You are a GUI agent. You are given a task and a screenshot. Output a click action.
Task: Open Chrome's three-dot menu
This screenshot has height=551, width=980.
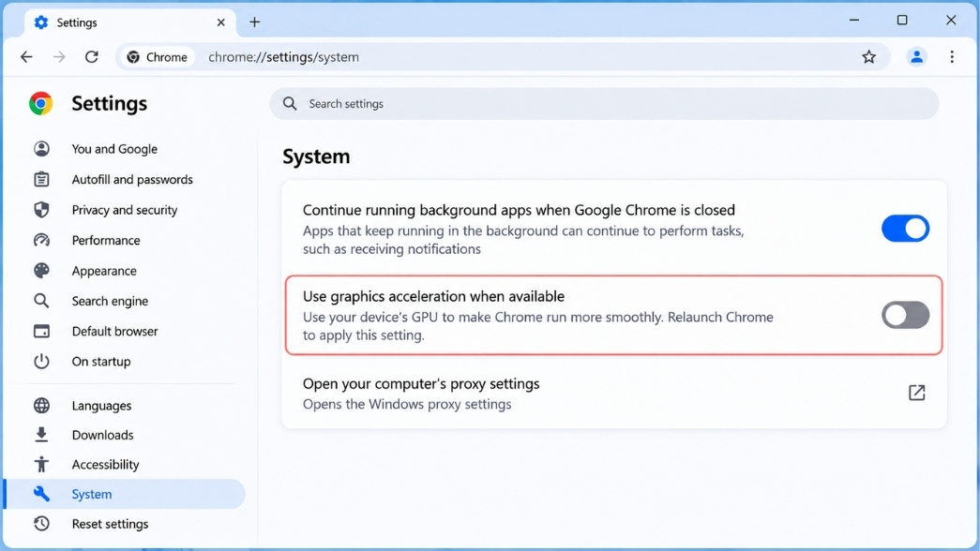tap(952, 57)
